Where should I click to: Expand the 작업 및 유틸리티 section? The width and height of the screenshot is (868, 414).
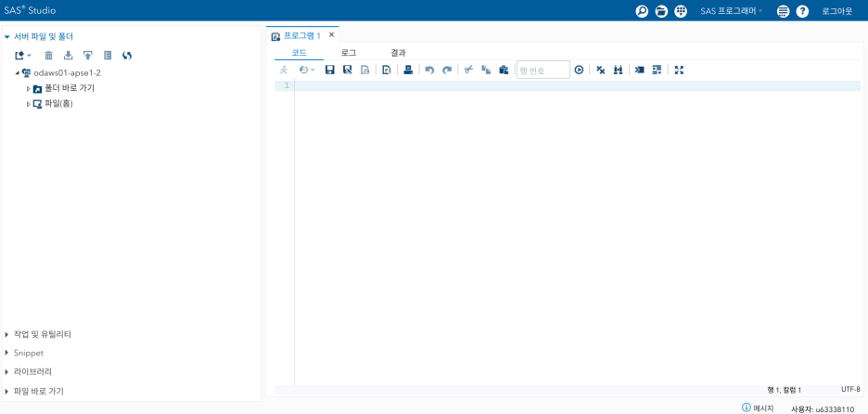(x=6, y=334)
